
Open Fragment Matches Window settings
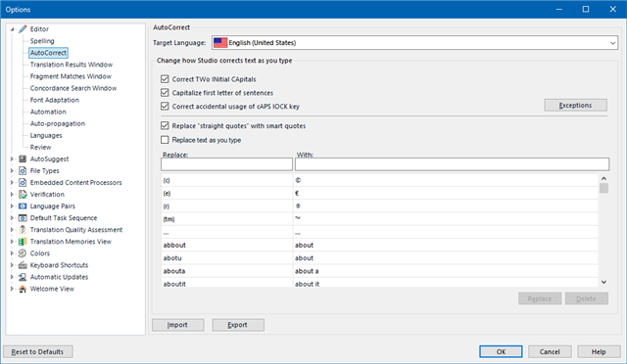(71, 76)
